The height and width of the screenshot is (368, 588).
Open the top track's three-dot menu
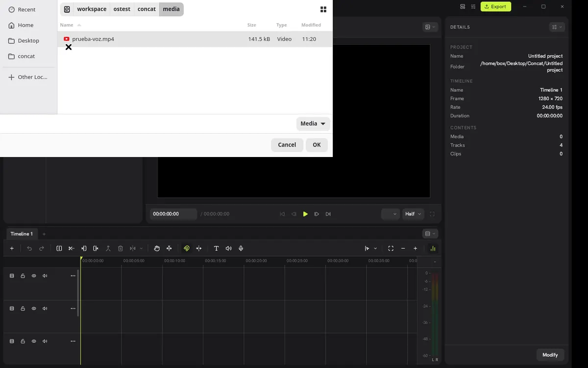(x=73, y=276)
